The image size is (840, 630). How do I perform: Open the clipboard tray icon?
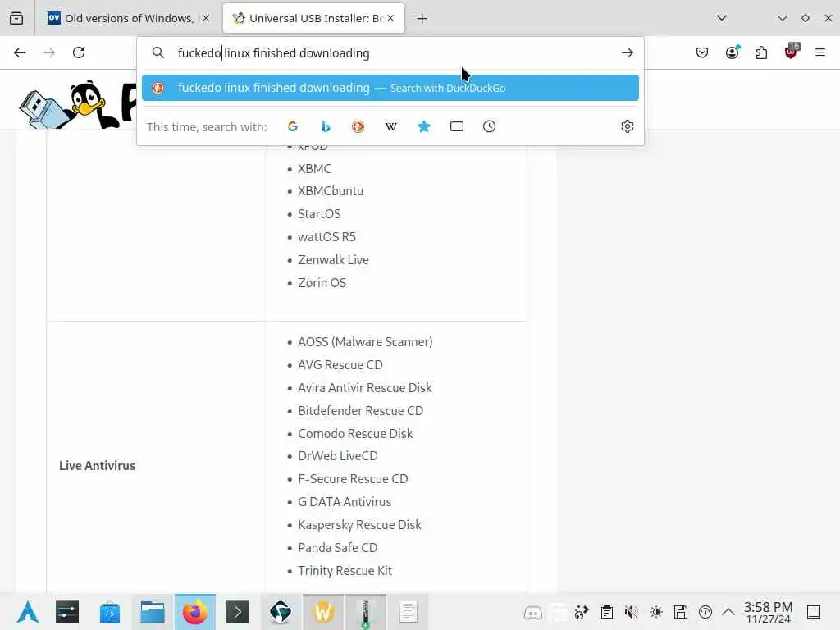click(607, 612)
